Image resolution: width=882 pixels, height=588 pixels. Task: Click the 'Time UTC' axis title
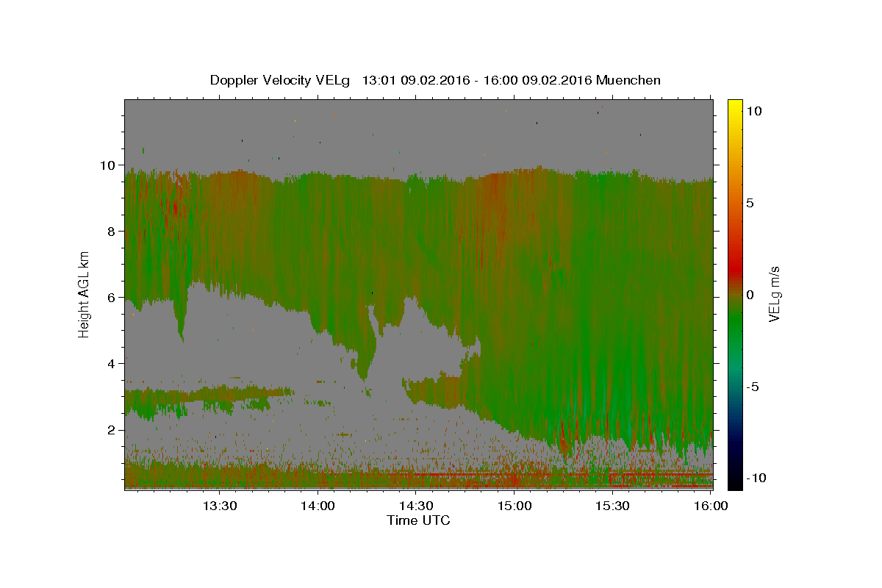click(x=418, y=520)
